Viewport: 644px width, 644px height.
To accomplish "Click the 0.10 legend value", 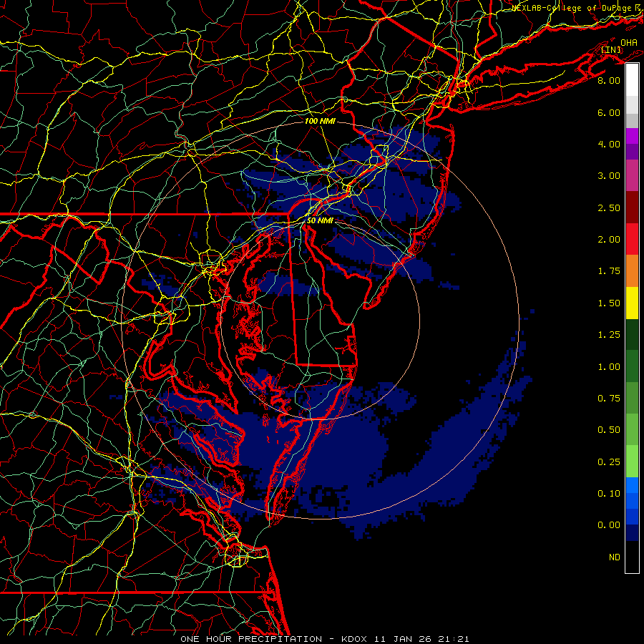I will pos(609,494).
